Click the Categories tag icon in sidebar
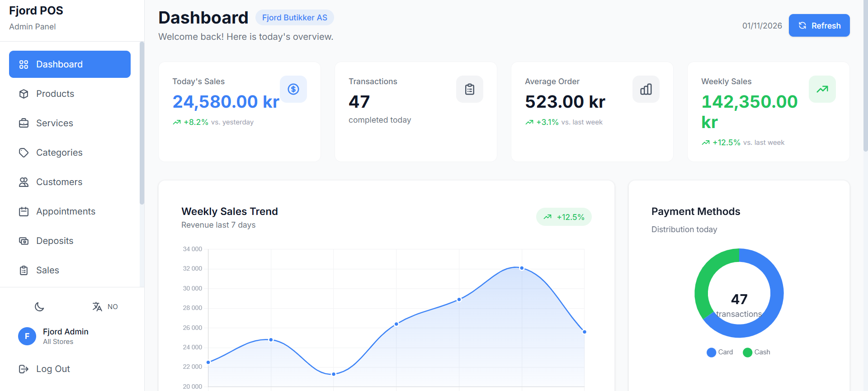Viewport: 868px width, 391px height. click(24, 153)
